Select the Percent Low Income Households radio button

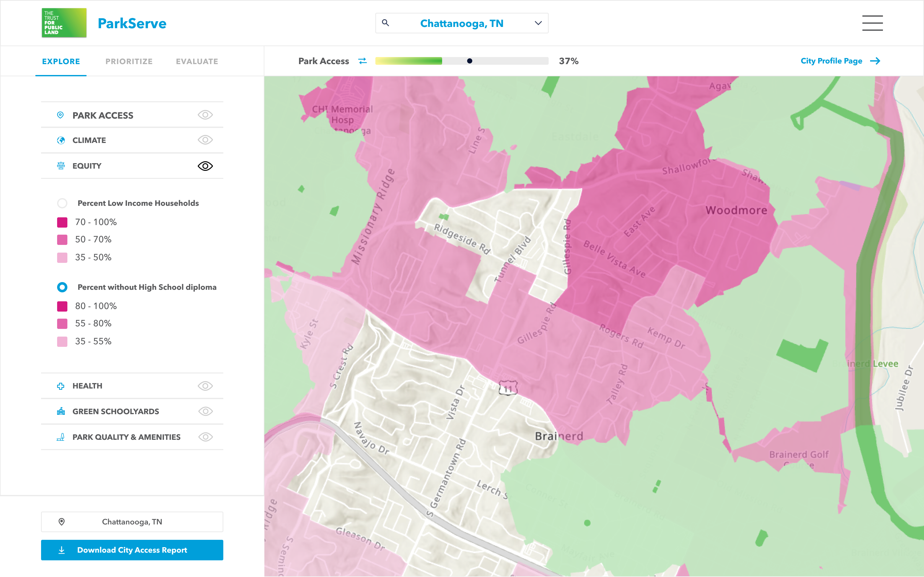[x=62, y=203]
